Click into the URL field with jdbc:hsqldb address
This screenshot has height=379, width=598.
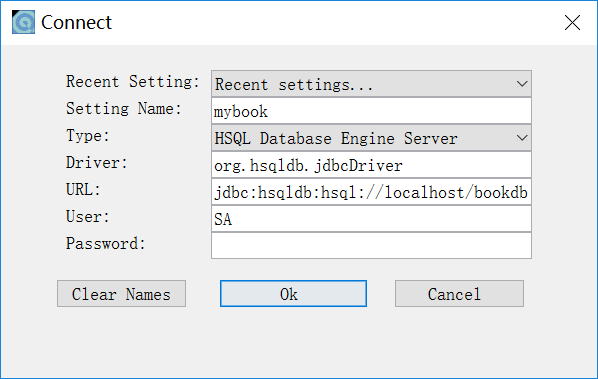(x=371, y=192)
